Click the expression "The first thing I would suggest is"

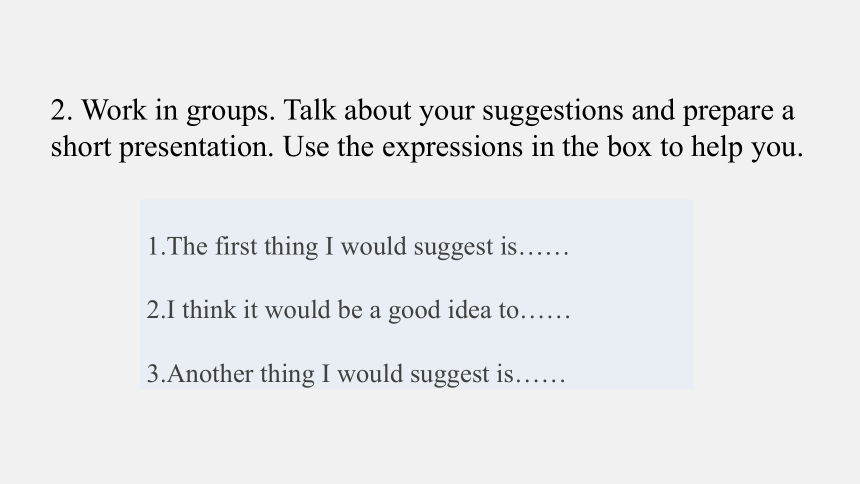342,247
